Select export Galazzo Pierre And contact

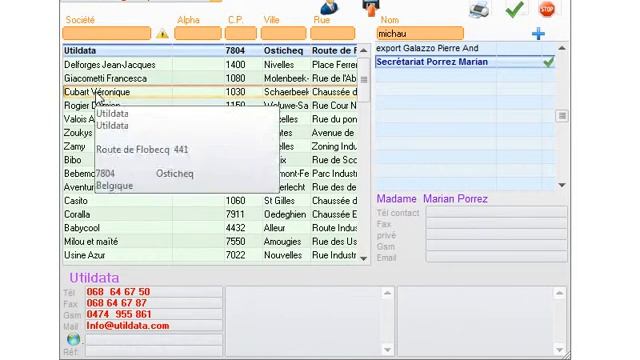point(465,48)
